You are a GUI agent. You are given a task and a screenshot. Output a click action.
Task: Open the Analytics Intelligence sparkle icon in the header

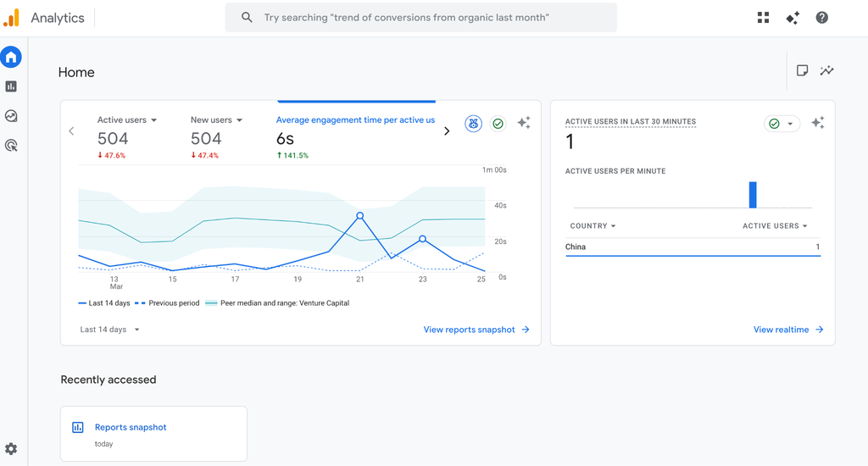tap(793, 18)
